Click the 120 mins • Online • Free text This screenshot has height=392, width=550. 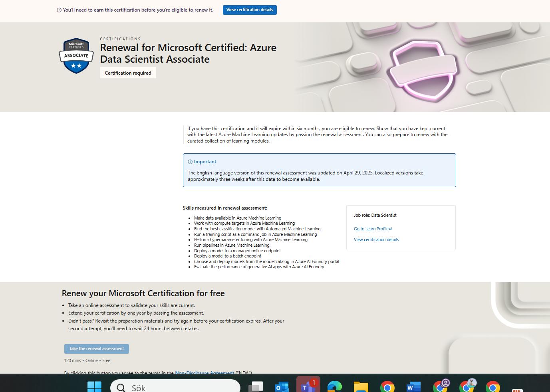(87, 360)
